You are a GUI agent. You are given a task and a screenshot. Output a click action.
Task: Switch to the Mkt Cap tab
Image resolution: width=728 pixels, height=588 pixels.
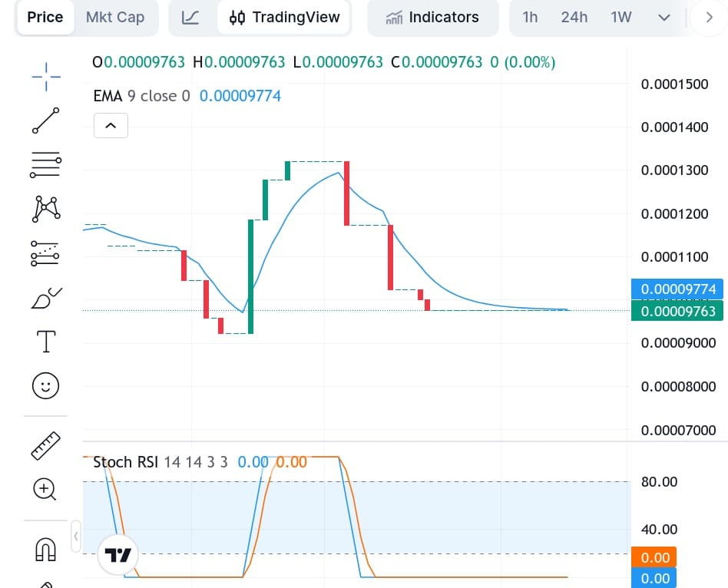tap(115, 17)
